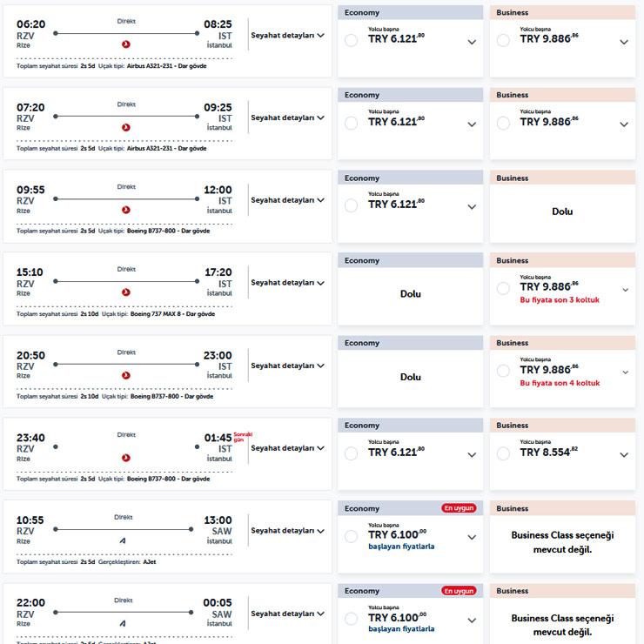644x644 pixels.
Task: Click the 'En uygun' badge on 22:00 flight
Action: (459, 591)
